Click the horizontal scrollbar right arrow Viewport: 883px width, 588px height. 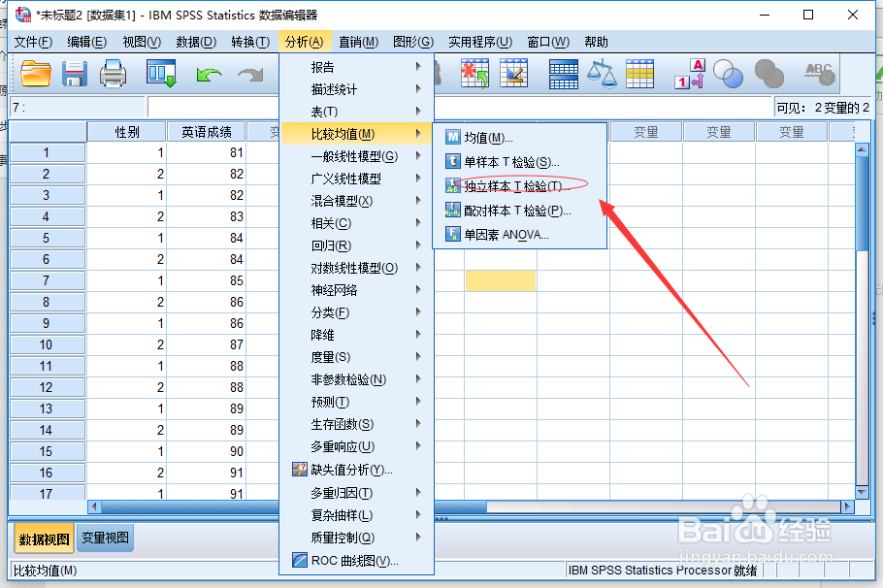(847, 506)
